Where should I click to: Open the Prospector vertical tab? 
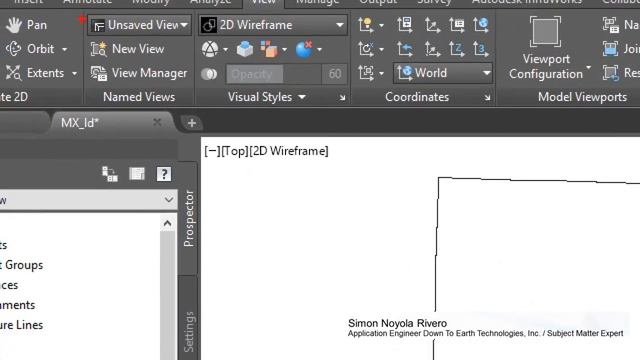coord(188,218)
